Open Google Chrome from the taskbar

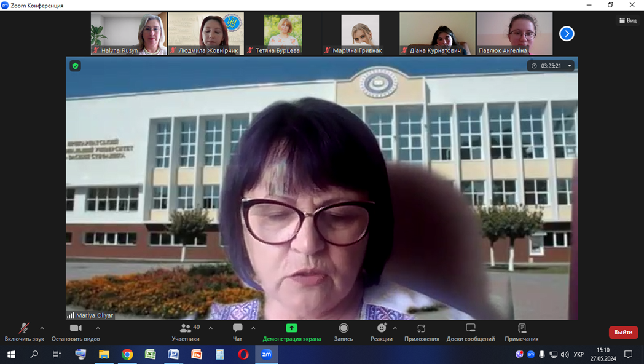127,355
